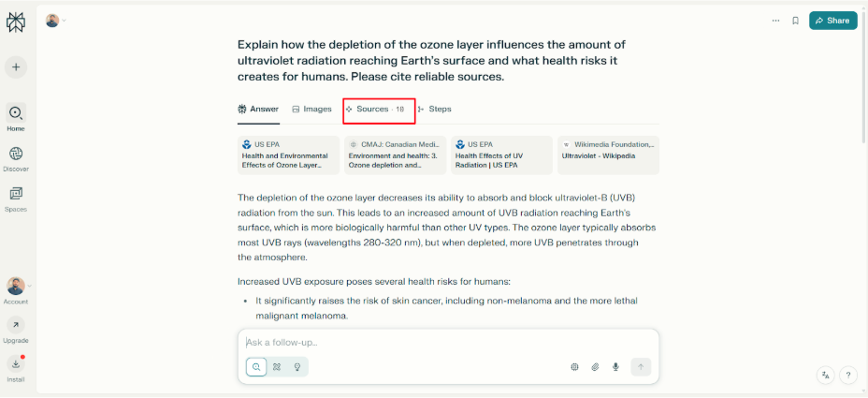Open the language translate button
The image size is (868, 398).
coord(826,375)
